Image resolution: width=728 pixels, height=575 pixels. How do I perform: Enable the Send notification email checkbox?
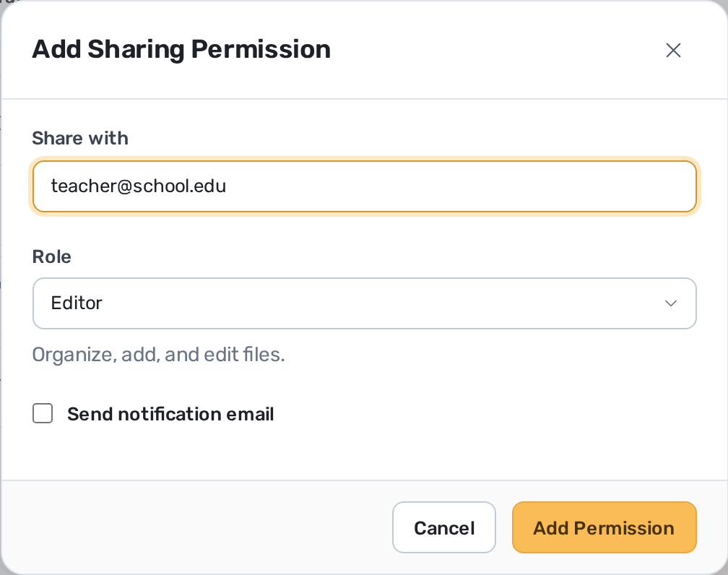tap(43, 413)
